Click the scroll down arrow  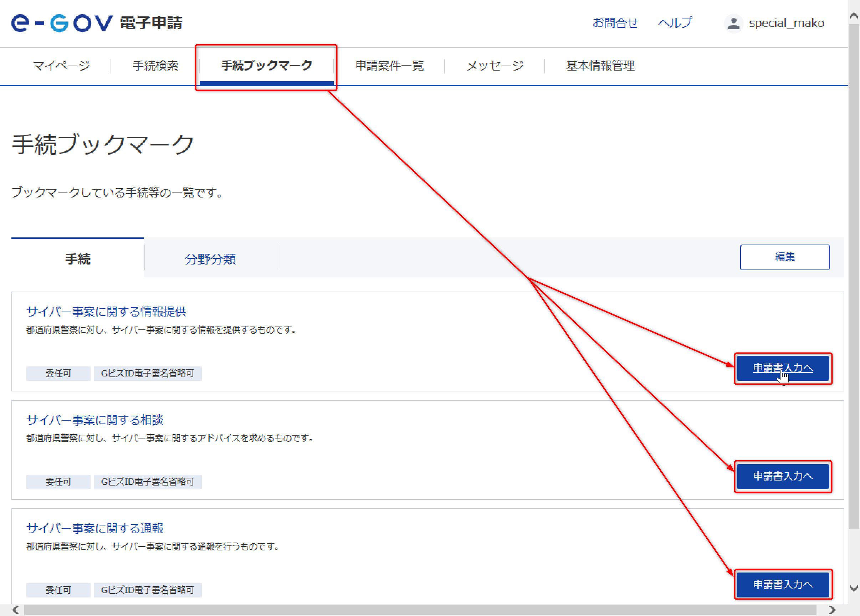[x=854, y=588]
